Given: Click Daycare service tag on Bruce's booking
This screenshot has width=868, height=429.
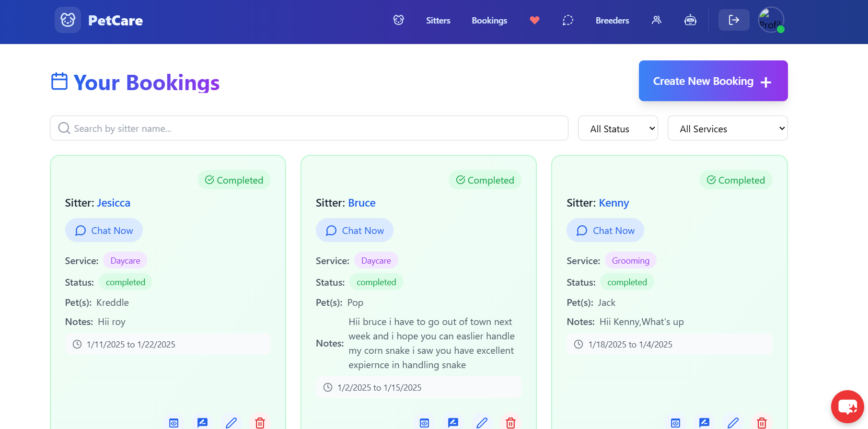Looking at the screenshot, I should pyautogui.click(x=376, y=261).
